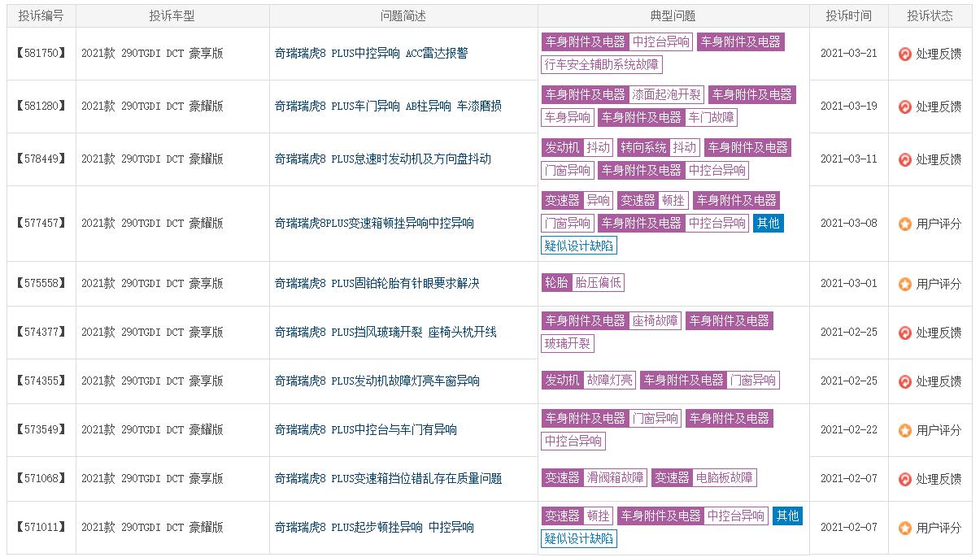Click the 疑似设计缺陷 tag in row 577457

pos(579,245)
